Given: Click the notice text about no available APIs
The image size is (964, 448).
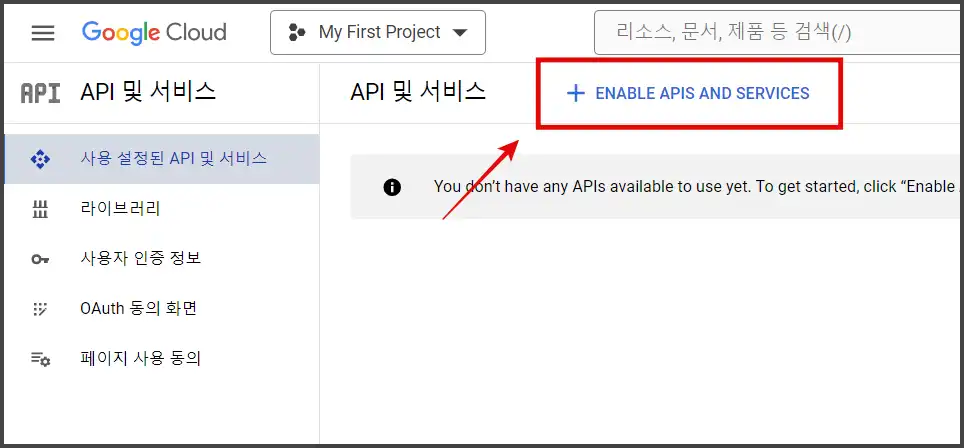Looking at the screenshot, I should click(698, 187).
